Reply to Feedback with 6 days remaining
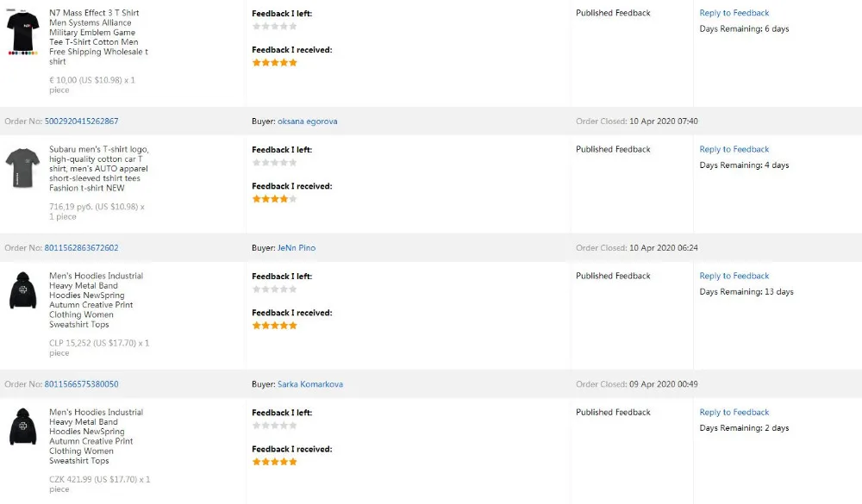The image size is (862, 504). click(734, 13)
